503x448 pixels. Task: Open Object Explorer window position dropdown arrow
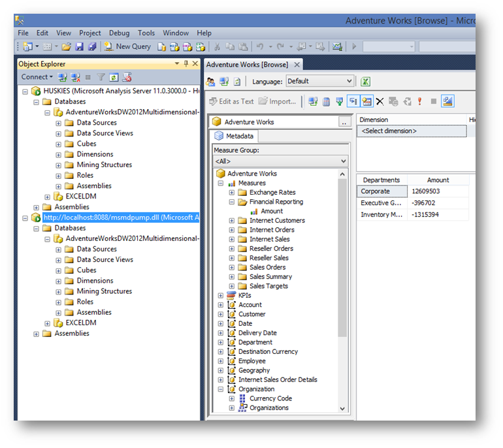177,63
